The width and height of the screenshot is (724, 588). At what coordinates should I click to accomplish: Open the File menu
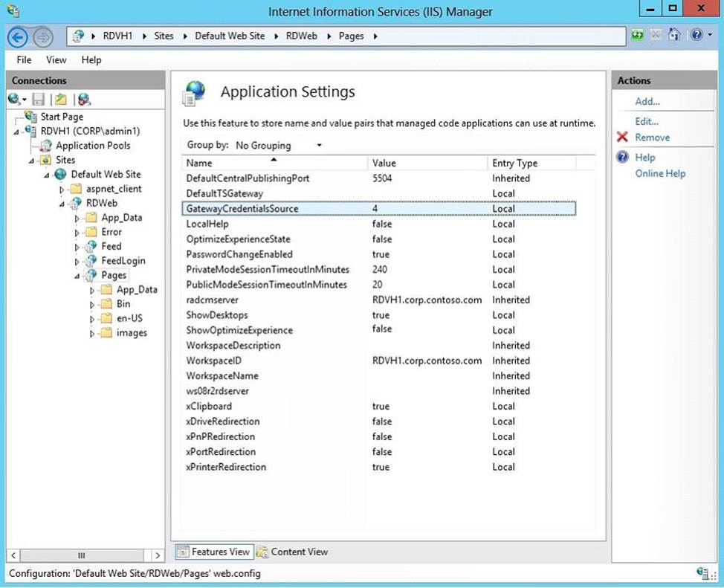click(x=24, y=59)
